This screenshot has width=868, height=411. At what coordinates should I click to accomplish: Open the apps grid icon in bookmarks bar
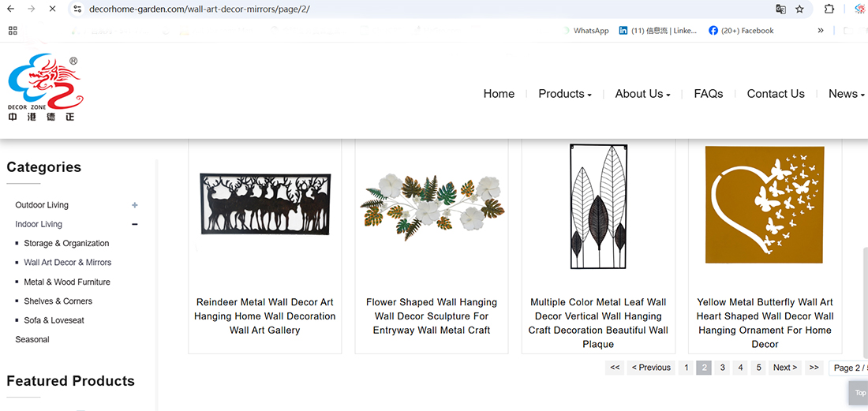click(x=13, y=31)
